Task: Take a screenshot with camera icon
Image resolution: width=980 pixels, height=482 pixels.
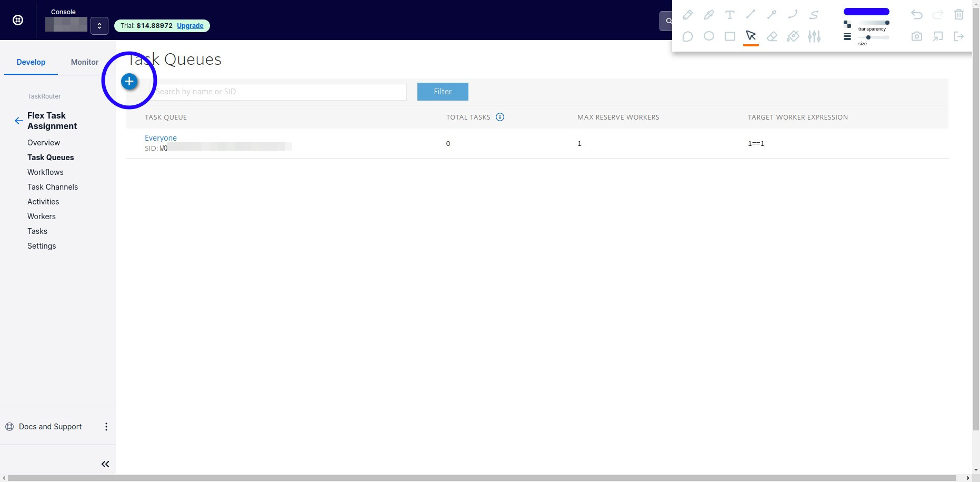Action: pyautogui.click(x=917, y=36)
